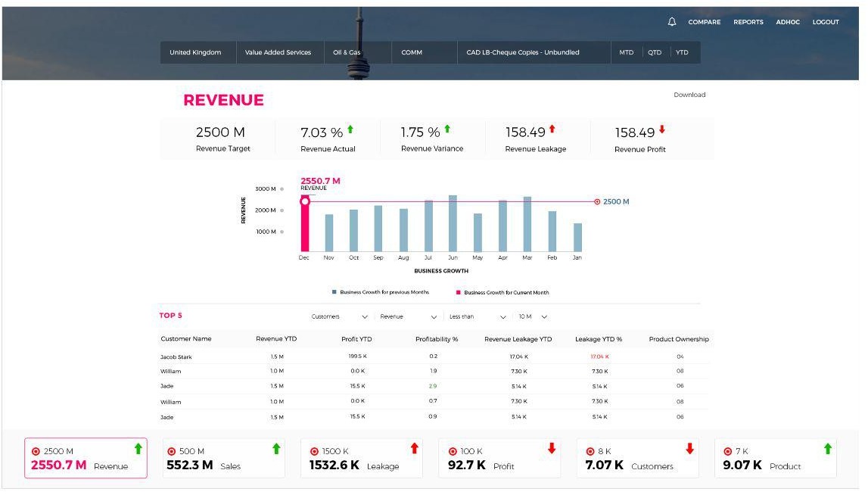Select the Product summary card
The height and width of the screenshot is (495, 868).
tap(776, 459)
